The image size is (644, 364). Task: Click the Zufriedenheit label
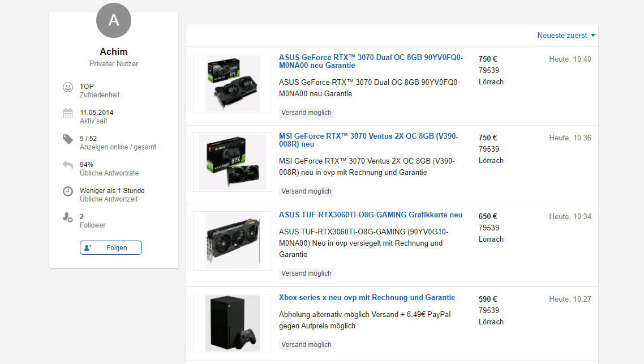click(x=100, y=95)
